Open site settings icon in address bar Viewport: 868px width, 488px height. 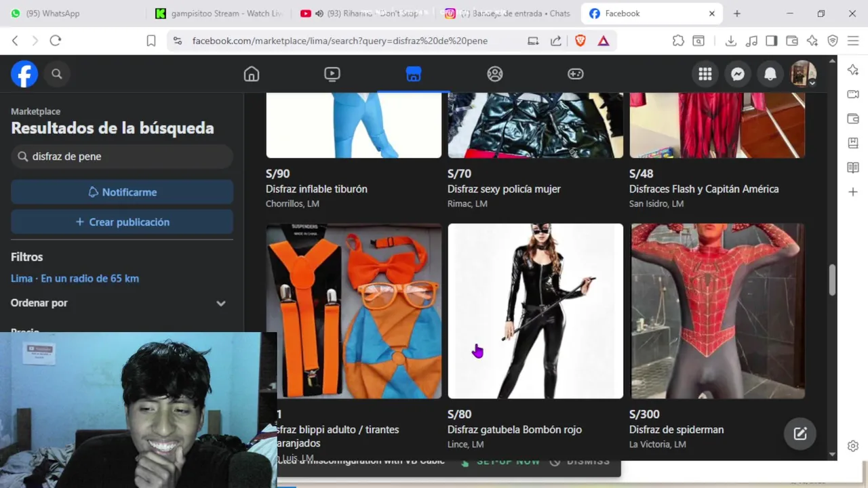pyautogui.click(x=178, y=41)
